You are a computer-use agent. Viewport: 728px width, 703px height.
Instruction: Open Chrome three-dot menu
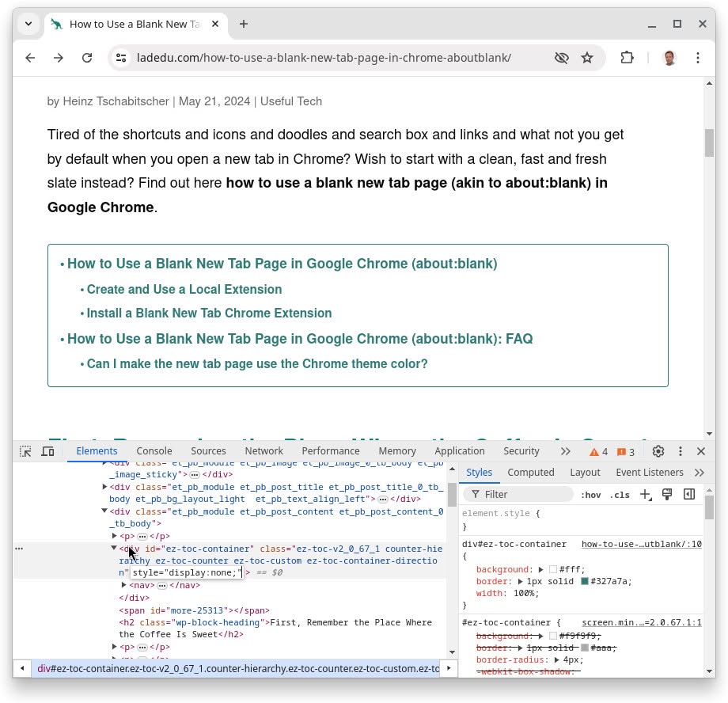click(x=697, y=58)
